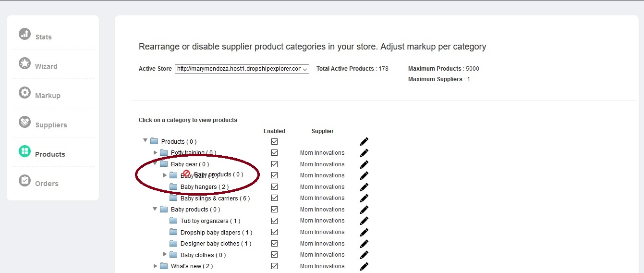This screenshot has height=273, width=644.
Task: Disable the Potty training category checkbox
Action: pyautogui.click(x=274, y=153)
